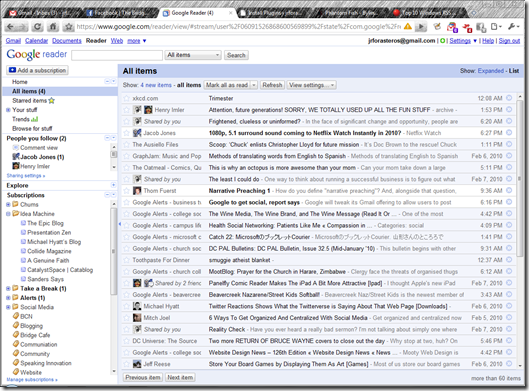Open Documents from the top bar
The width and height of the screenshot is (529, 391).
click(67, 41)
